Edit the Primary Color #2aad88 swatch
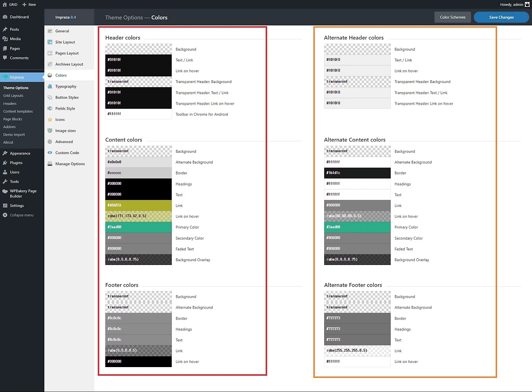 tap(138, 227)
